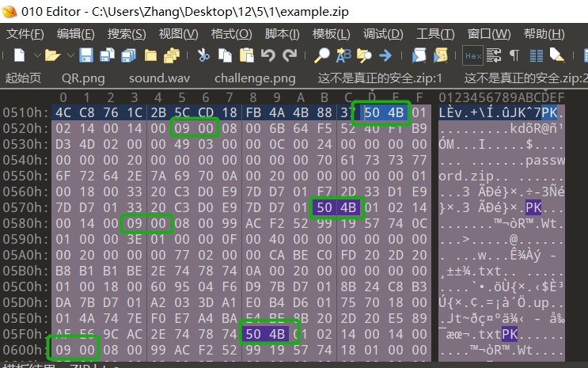Paste with the clipboard icon
This screenshot has height=368, width=588.
tap(247, 55)
